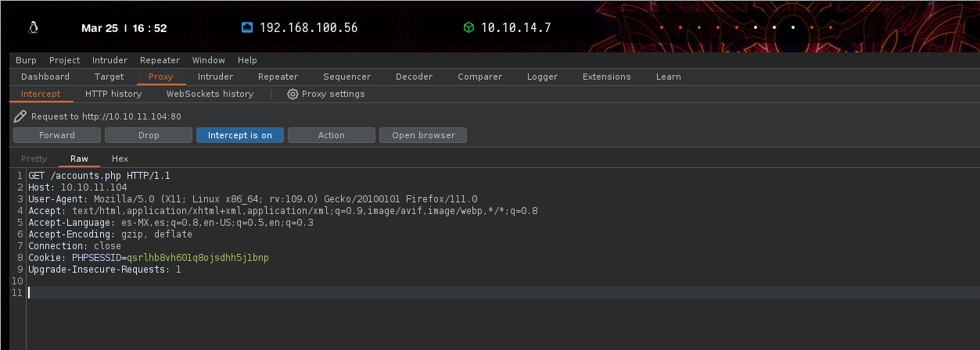Open the Action dropdown menu
This screenshot has height=350, width=980.
(x=331, y=135)
